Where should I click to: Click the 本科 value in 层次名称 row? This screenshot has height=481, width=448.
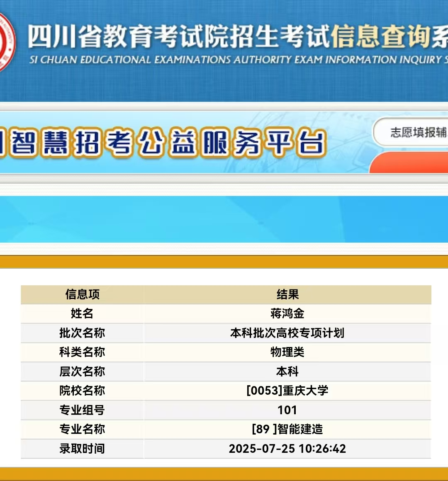(287, 372)
